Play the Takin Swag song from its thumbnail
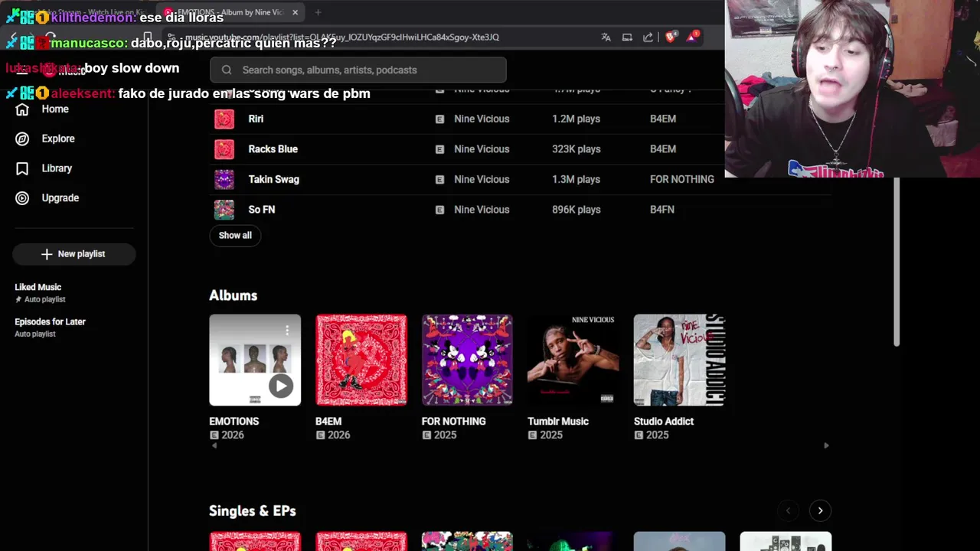 224,179
